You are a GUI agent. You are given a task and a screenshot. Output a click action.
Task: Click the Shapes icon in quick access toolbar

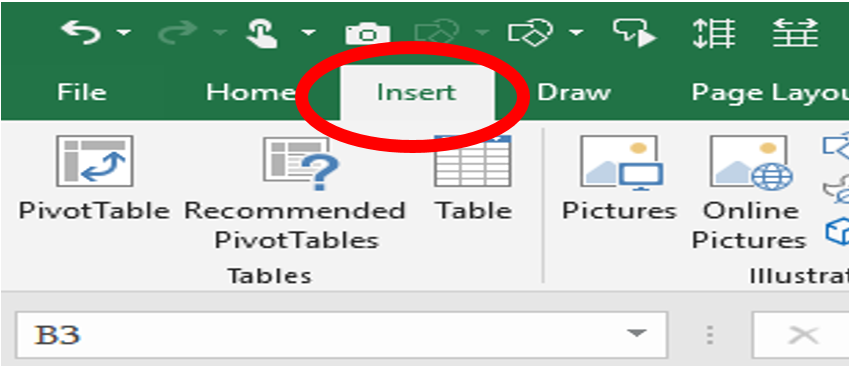[x=529, y=33]
